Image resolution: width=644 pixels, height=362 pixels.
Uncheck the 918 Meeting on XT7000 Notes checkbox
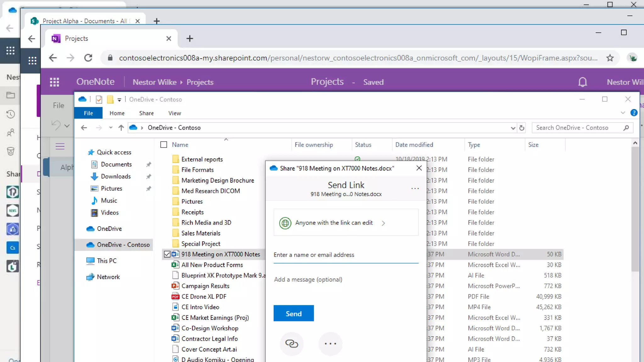(x=167, y=254)
